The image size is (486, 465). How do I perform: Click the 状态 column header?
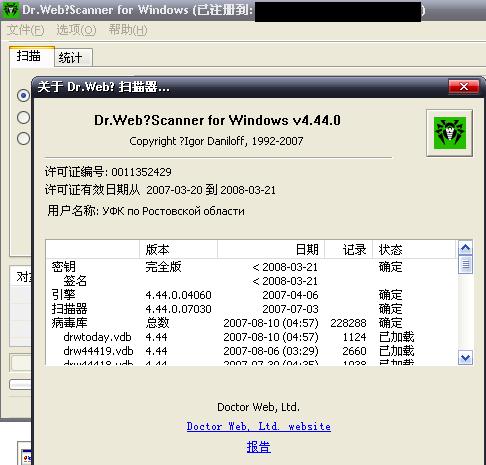(414, 249)
